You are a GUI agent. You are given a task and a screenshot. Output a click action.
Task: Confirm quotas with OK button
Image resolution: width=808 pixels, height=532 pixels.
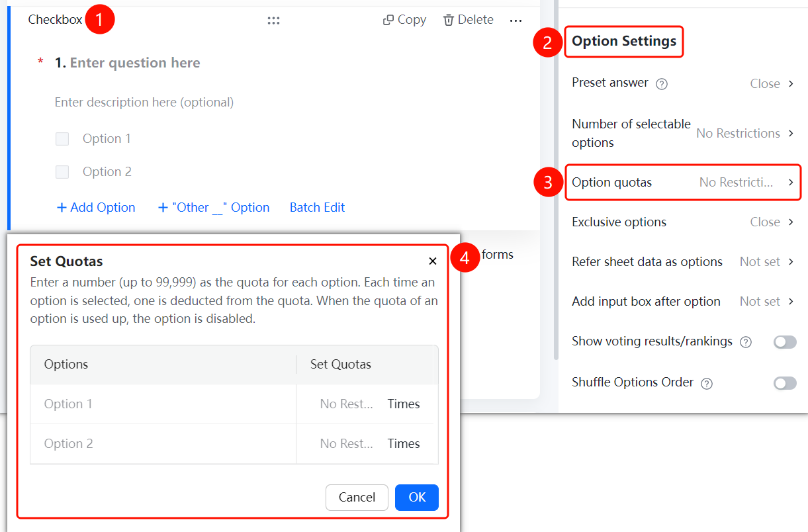[x=417, y=498]
